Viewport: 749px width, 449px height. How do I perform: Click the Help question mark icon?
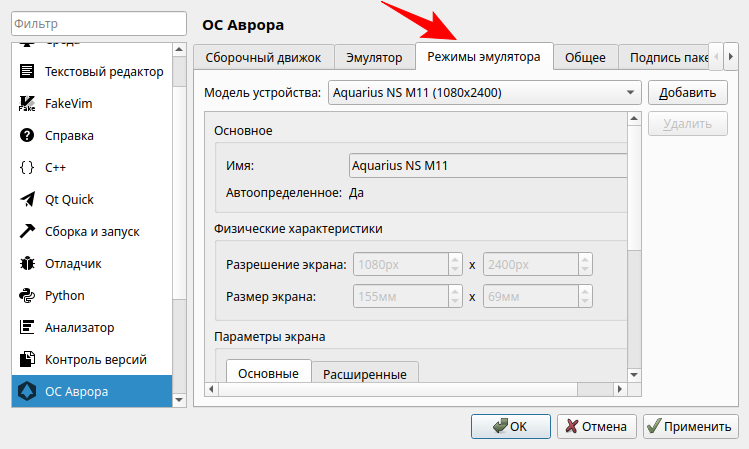[27, 135]
